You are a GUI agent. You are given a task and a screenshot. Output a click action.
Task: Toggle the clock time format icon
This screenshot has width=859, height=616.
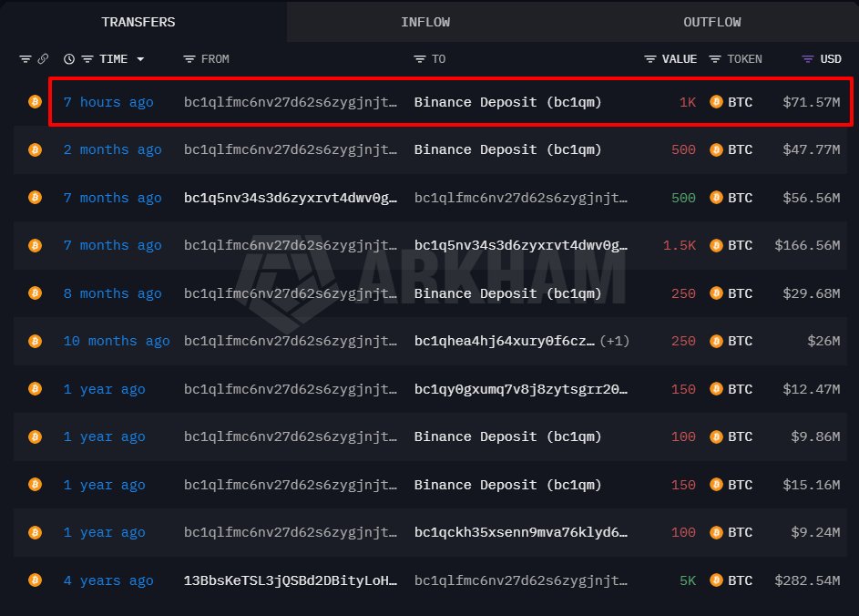point(69,58)
